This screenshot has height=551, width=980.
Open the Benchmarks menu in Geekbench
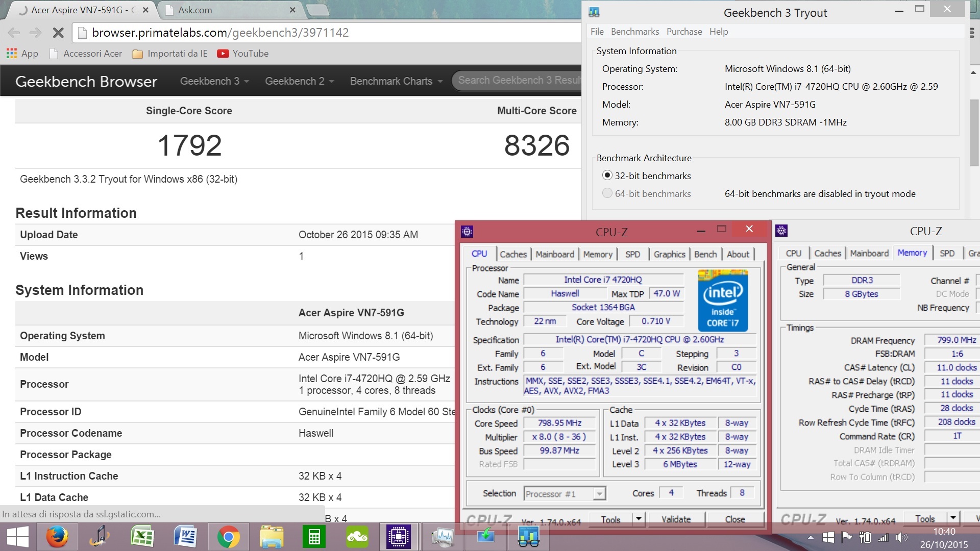pyautogui.click(x=635, y=32)
